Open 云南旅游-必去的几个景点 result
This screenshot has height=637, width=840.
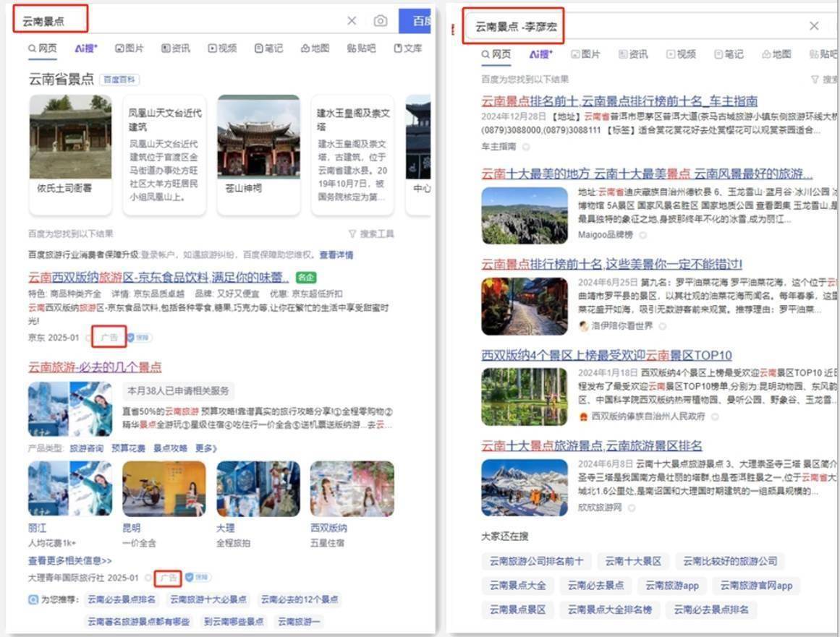(x=95, y=367)
